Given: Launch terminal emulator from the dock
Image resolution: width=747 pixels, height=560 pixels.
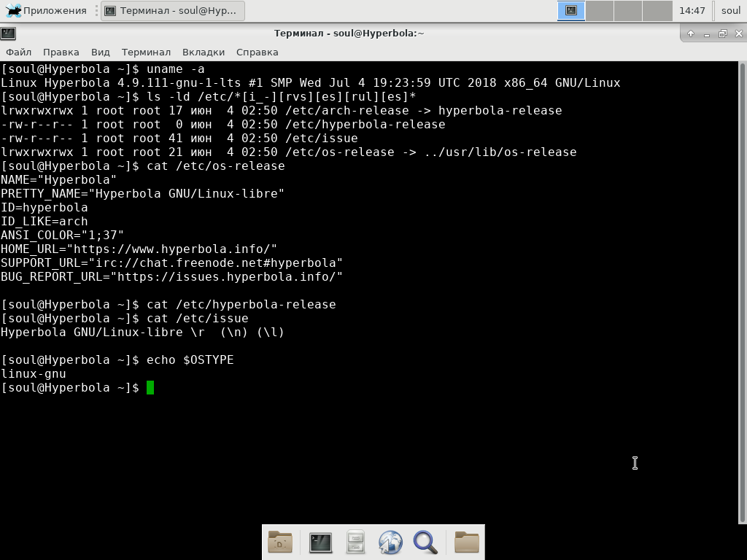Looking at the screenshot, I should 321,542.
